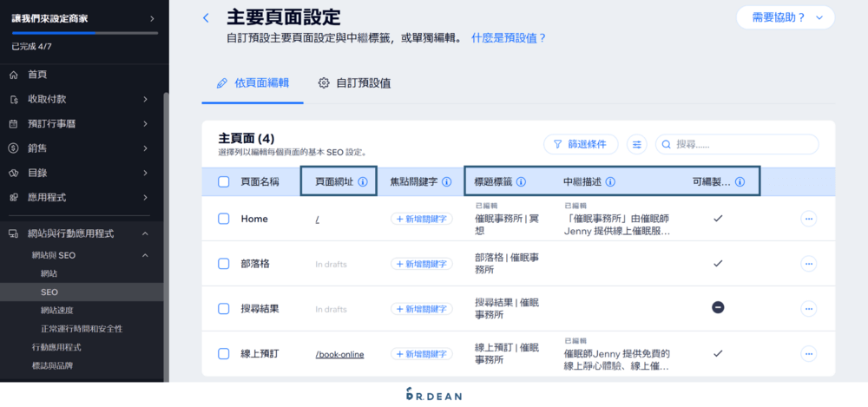Open 標誌與品牌 in the sidebar

(52, 365)
